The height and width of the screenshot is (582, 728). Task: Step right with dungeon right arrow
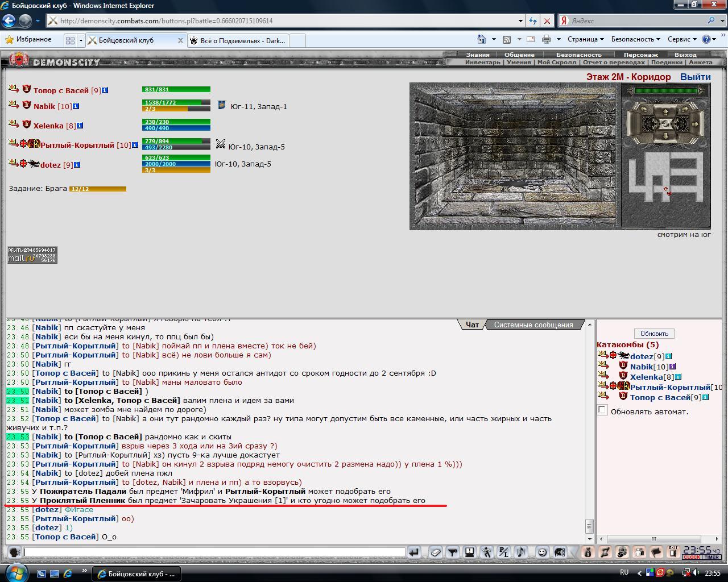click(695, 124)
